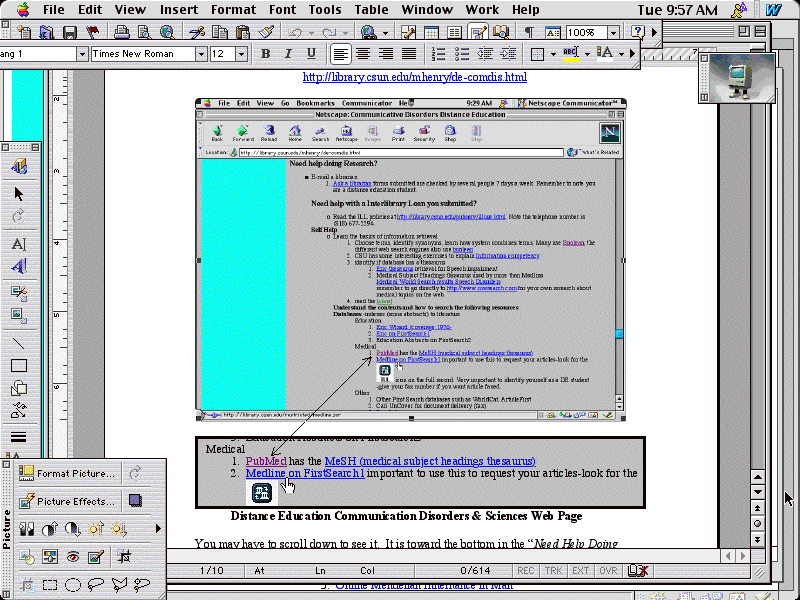
Task: Toggle Italic formatting
Action: (288, 54)
